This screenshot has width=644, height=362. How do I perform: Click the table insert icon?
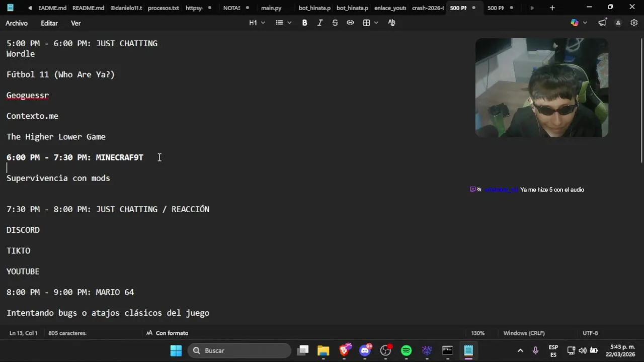pos(366,23)
